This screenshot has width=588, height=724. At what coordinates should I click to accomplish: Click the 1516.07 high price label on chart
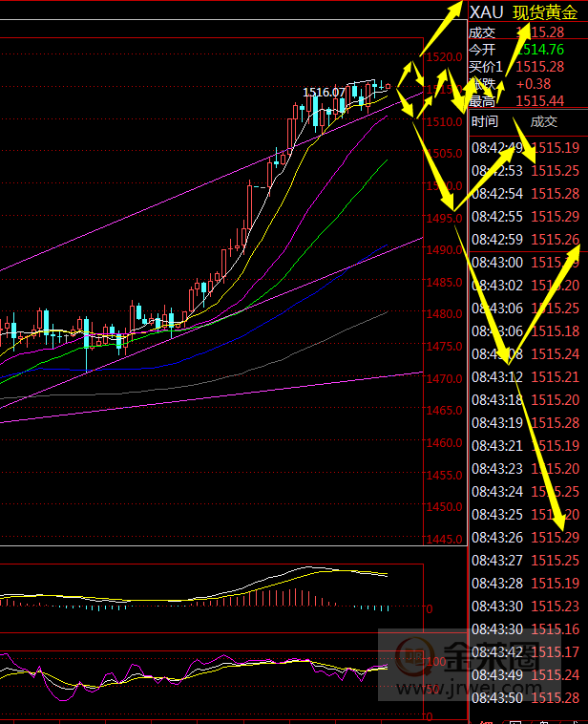(324, 92)
